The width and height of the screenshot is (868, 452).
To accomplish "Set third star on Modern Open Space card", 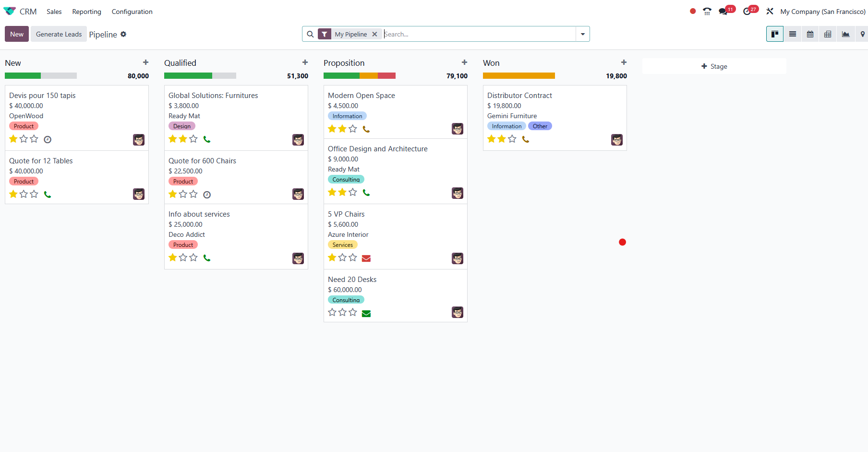I will click(x=353, y=129).
